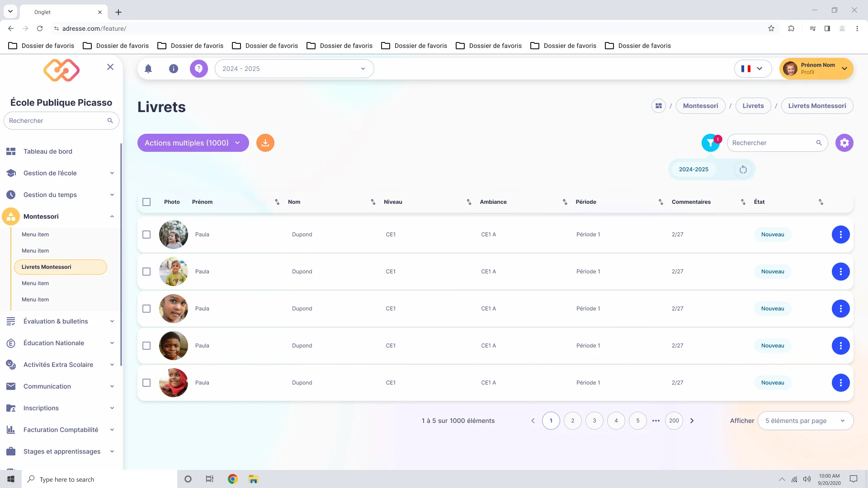Viewport: 868px width, 488px height.
Task: Expand Activités Extra Scolaire menu
Action: coord(61,365)
